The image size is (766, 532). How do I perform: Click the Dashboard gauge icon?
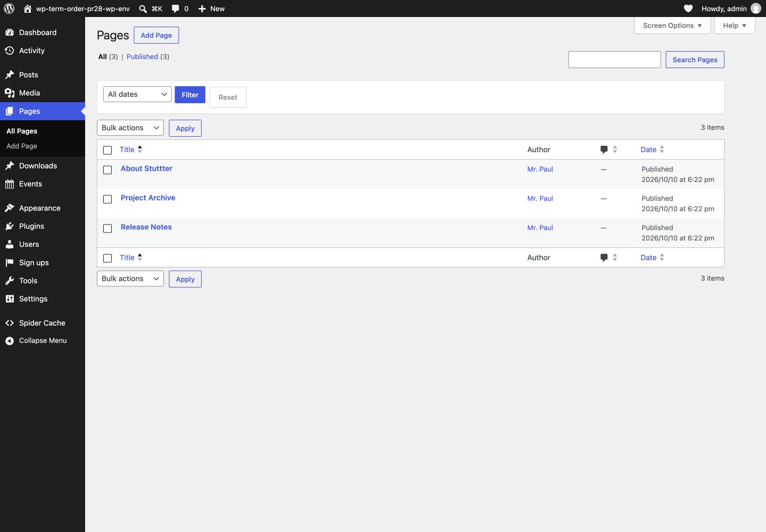[x=10, y=32]
